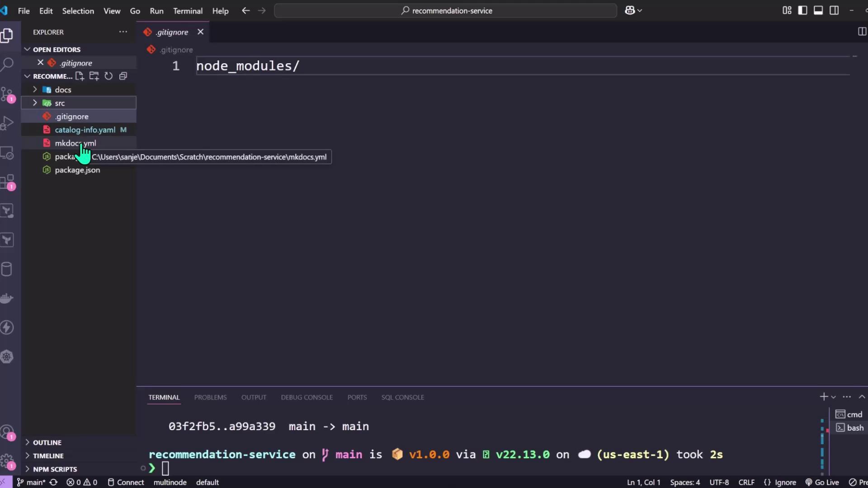
Task: Switch to the Ports panel tab
Action: (x=357, y=397)
